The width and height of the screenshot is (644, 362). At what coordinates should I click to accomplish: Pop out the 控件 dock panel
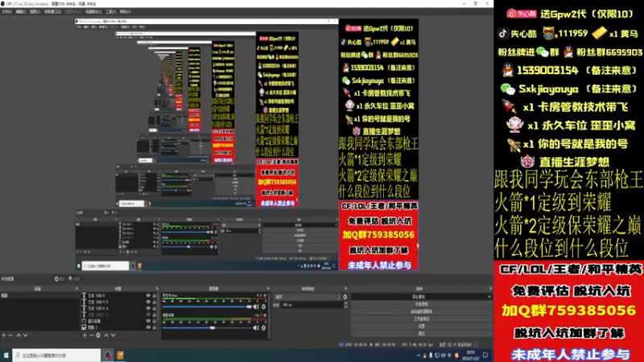[x=490, y=289]
